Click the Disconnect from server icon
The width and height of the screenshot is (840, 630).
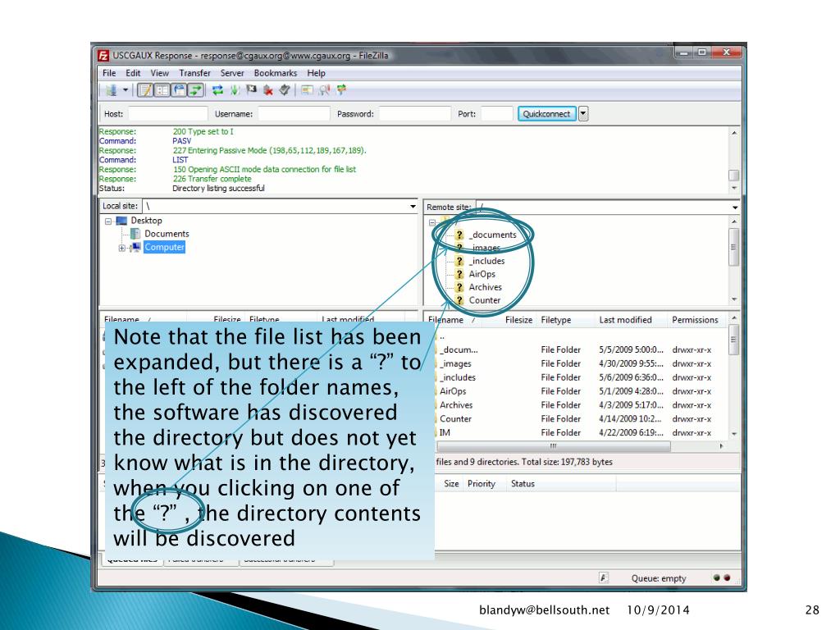coord(268,90)
